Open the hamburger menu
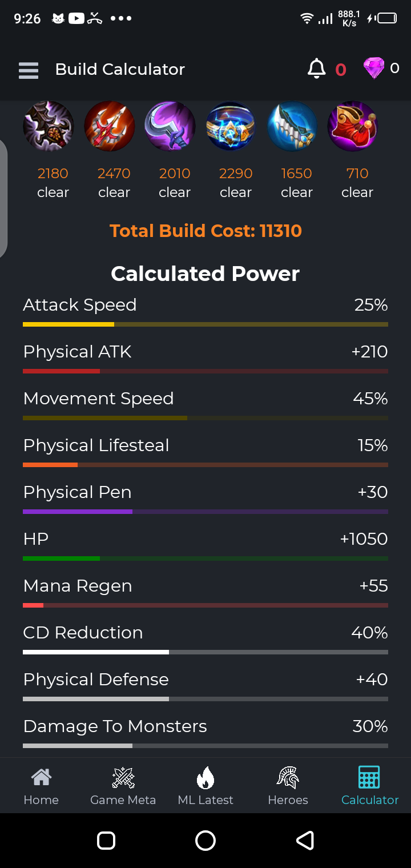Image resolution: width=411 pixels, height=868 pixels. [x=29, y=70]
